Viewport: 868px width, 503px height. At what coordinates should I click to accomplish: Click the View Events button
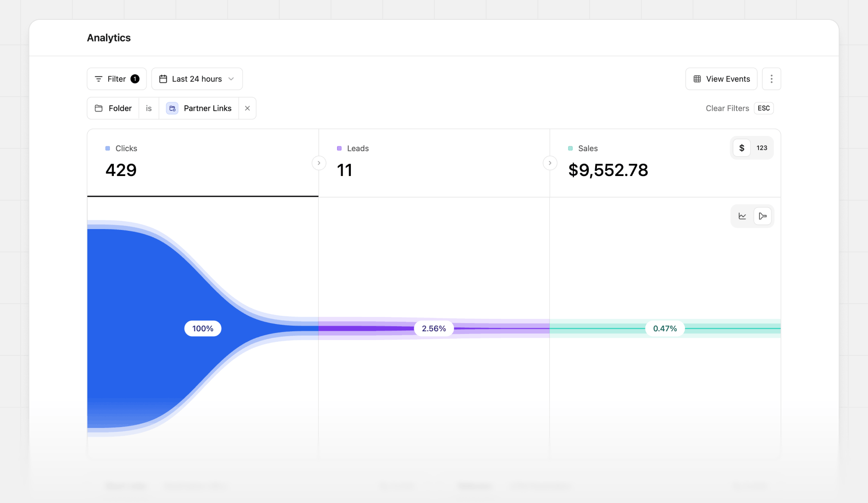[x=721, y=79]
